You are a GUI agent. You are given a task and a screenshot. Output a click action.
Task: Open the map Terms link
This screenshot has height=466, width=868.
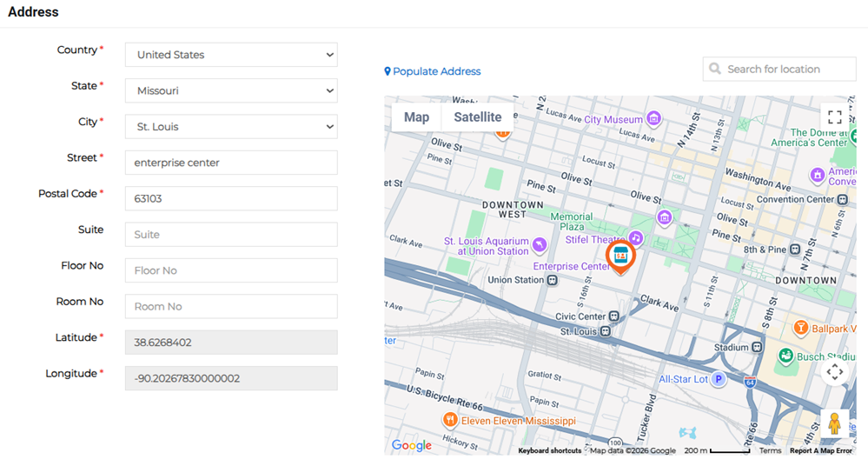tap(770, 450)
